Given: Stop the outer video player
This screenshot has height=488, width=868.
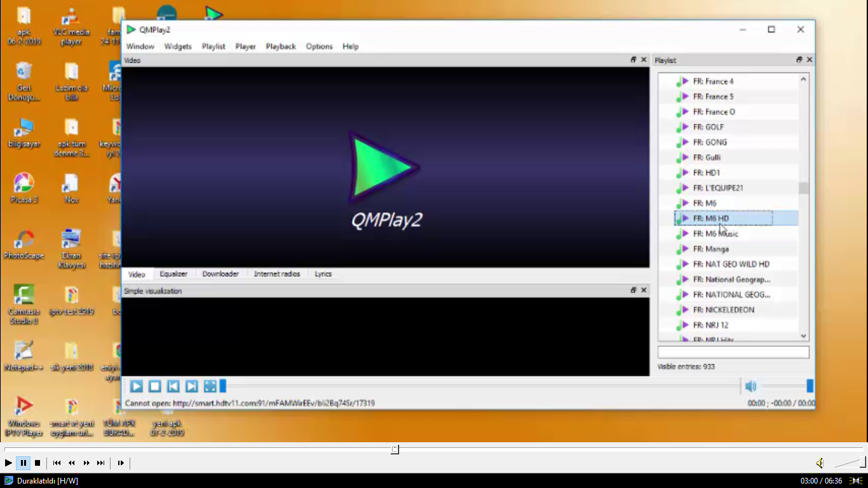Looking at the screenshot, I should (37, 463).
